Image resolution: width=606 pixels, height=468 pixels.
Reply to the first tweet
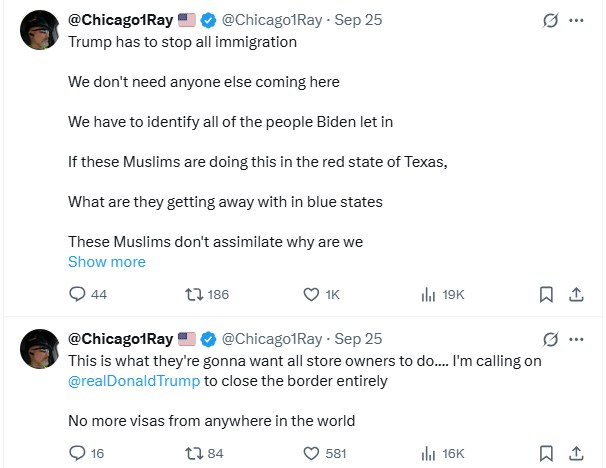77,294
